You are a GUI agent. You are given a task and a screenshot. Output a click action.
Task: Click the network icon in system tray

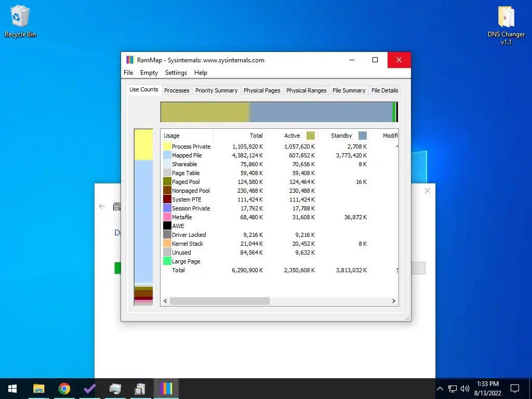pos(453,389)
